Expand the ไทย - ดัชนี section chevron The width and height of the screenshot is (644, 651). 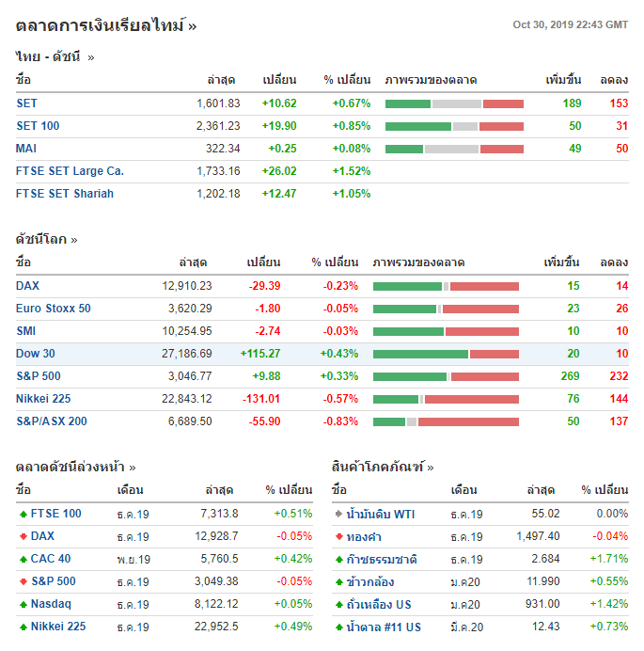pos(91,57)
